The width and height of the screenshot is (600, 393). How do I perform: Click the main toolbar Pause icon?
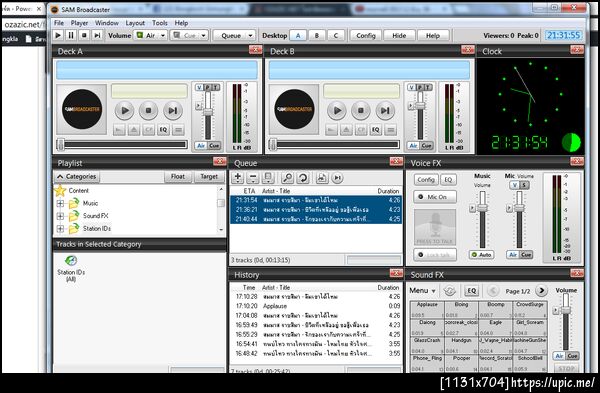coord(71,36)
